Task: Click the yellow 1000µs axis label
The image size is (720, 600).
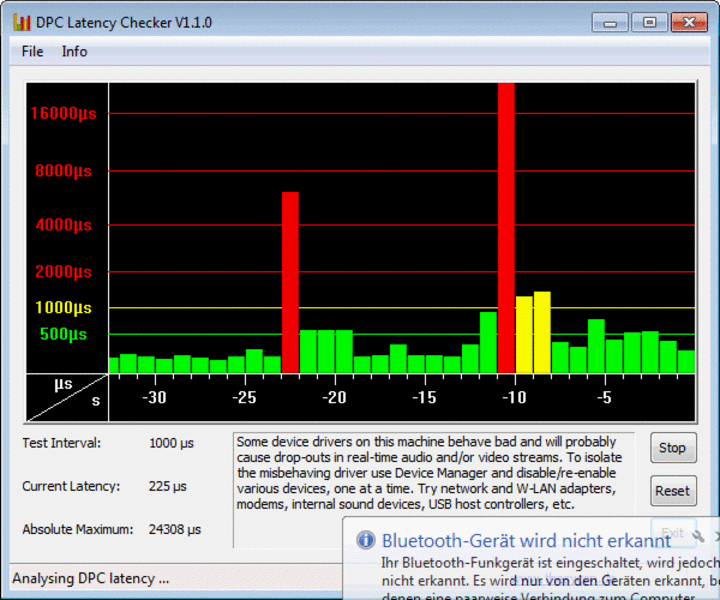Action: click(63, 307)
